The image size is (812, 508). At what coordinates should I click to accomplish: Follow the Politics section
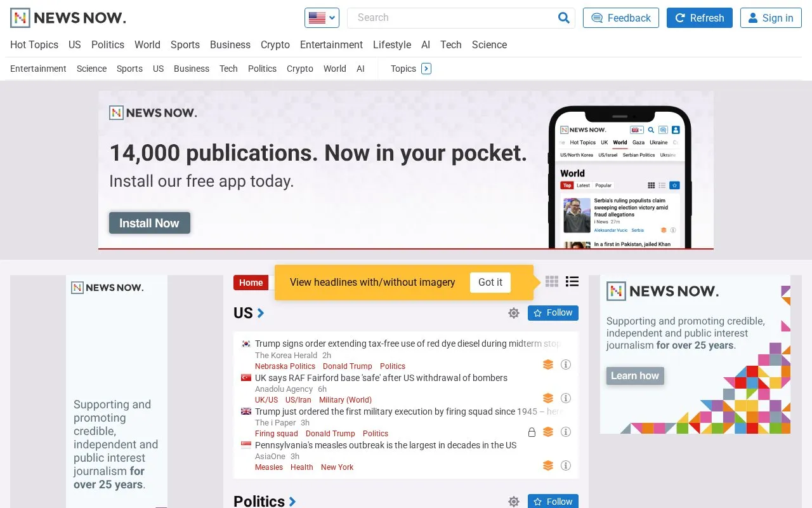pos(553,501)
